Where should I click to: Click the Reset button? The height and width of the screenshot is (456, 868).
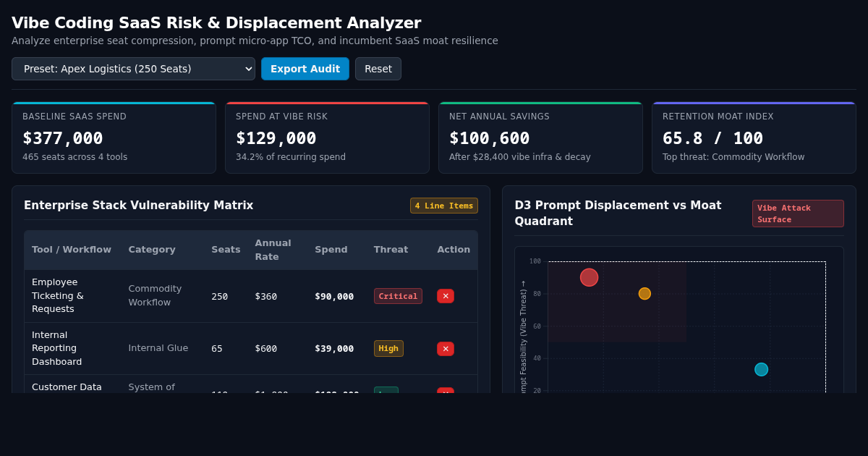click(x=378, y=69)
